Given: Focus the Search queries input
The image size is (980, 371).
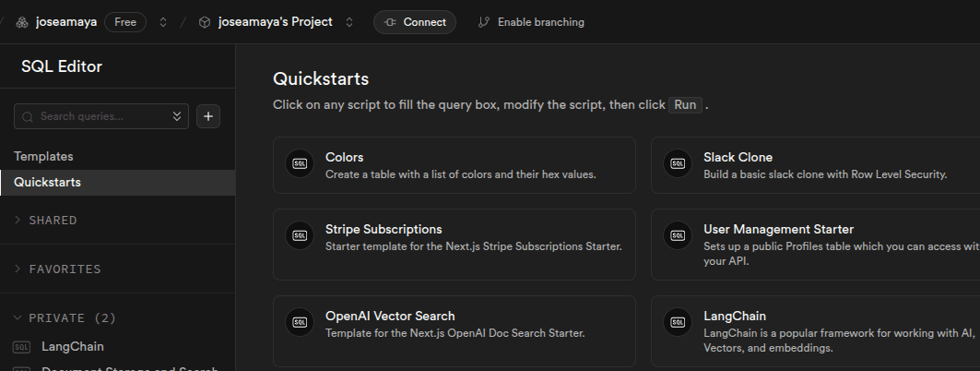Looking at the screenshot, I should (x=101, y=116).
